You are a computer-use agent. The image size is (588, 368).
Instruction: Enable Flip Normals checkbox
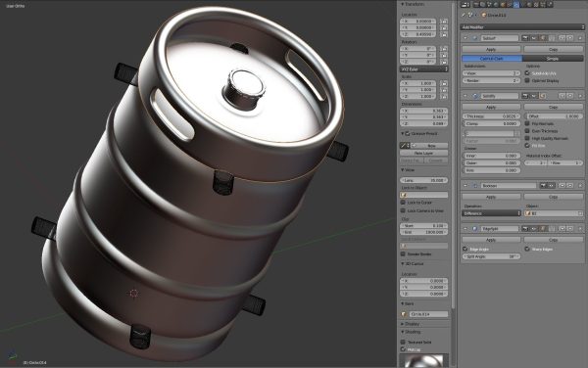coord(527,123)
